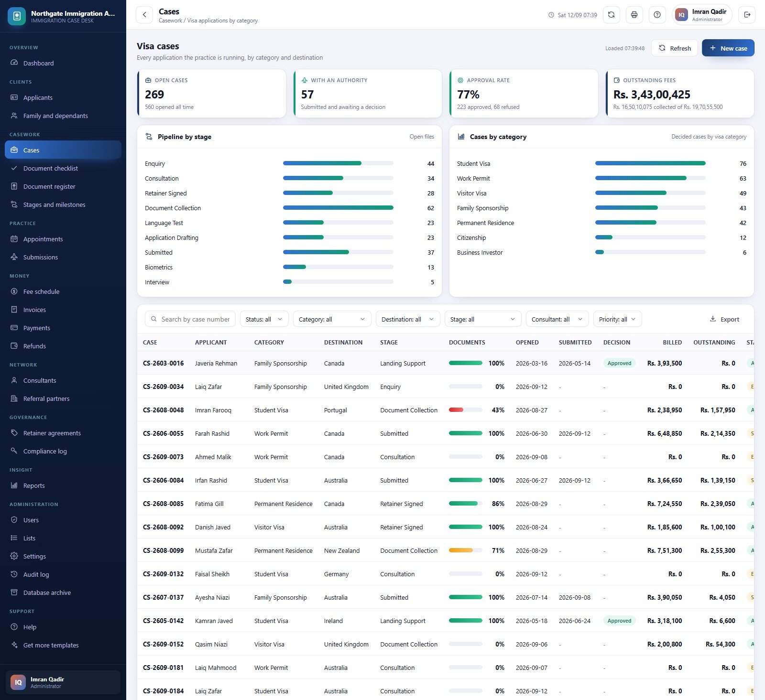Click the Northgate Immigration app logo

click(x=17, y=16)
